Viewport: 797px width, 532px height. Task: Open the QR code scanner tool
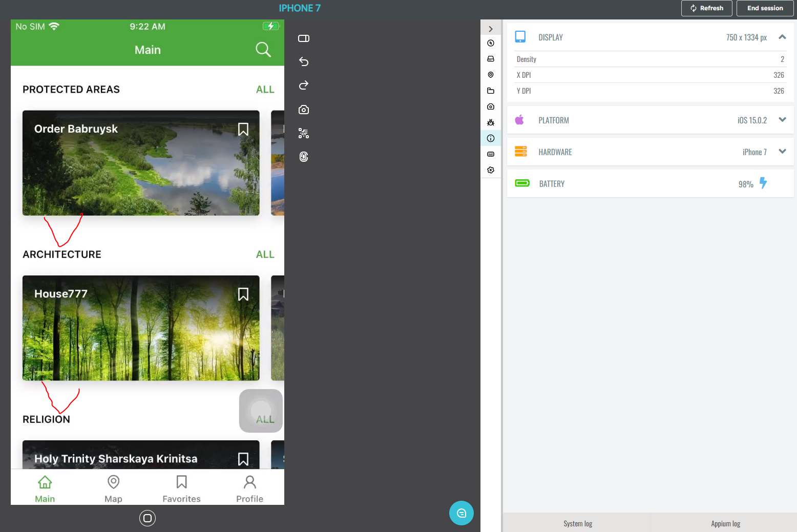tap(303, 133)
